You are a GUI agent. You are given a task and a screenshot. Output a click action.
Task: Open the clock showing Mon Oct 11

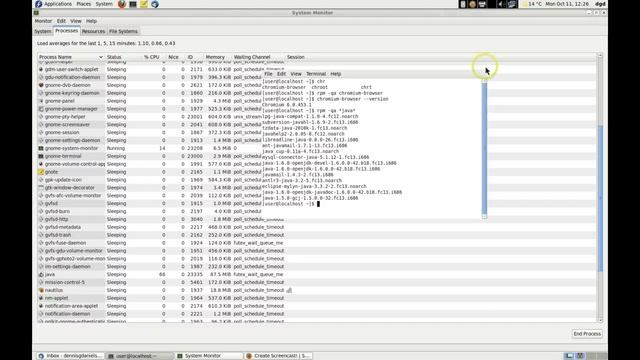click(x=567, y=4)
